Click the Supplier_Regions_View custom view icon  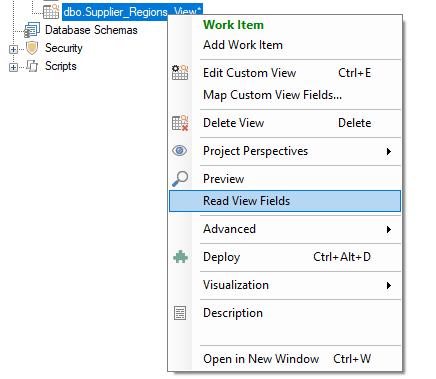click(51, 12)
